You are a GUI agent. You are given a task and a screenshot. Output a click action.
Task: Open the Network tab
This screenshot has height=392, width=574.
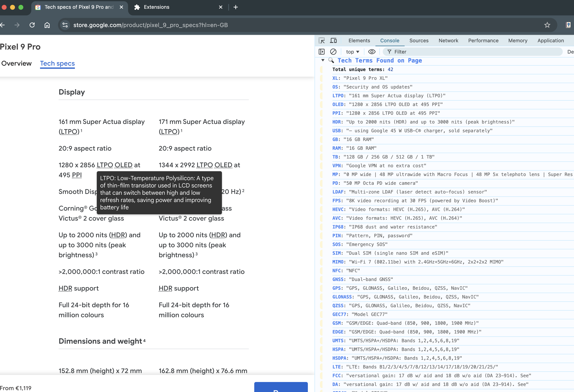(x=448, y=40)
